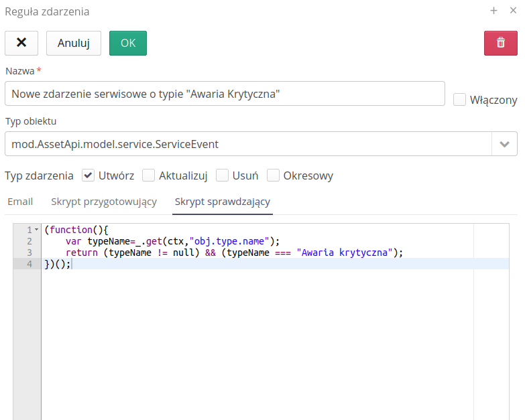Viewport: 525px width, 420px height.
Task: Select the Skrypt sprawdzający tab
Action: (222, 202)
